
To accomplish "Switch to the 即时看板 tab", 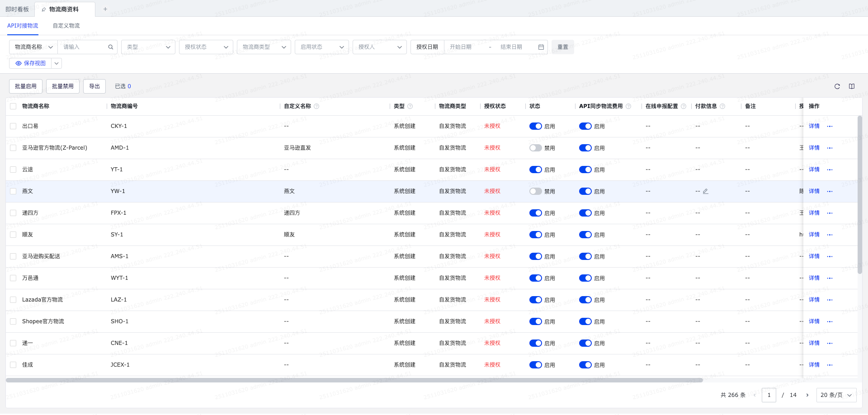I will 17,9.
